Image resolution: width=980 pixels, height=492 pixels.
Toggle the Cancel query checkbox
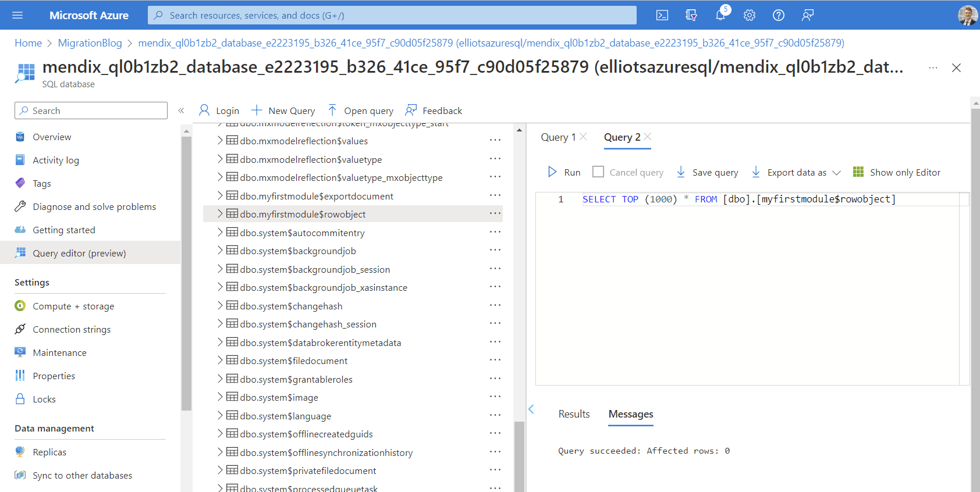point(598,172)
